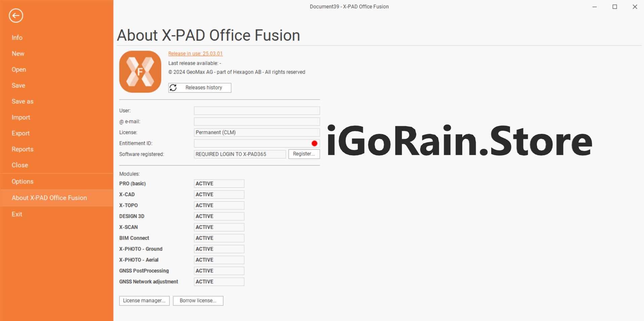This screenshot has width=644, height=321.
Task: Open the License manager
Action: pos(144,301)
